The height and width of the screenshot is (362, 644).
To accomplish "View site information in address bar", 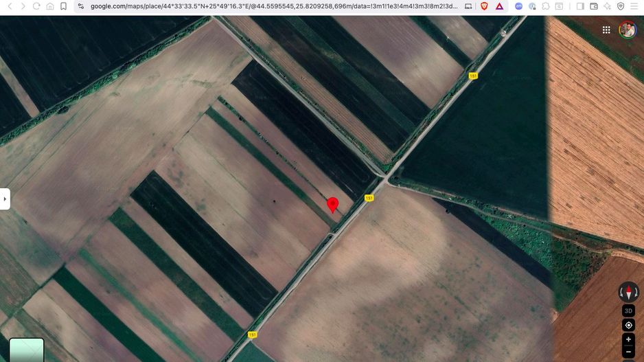I will click(x=81, y=6).
